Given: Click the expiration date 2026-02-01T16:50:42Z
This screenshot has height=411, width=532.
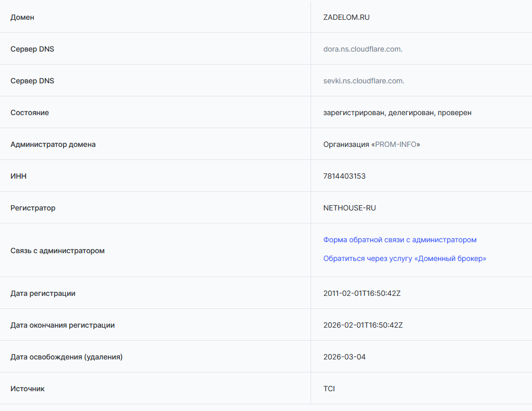Looking at the screenshot, I should [363, 325].
